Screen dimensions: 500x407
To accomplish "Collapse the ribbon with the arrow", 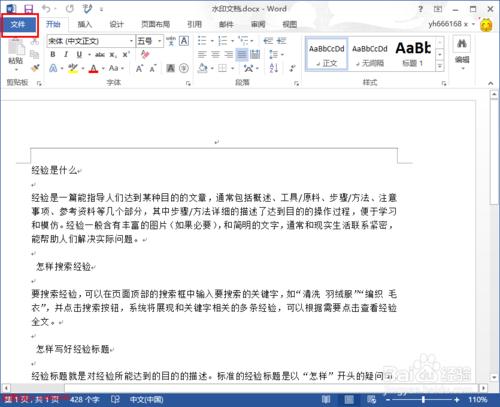I will click(x=491, y=83).
